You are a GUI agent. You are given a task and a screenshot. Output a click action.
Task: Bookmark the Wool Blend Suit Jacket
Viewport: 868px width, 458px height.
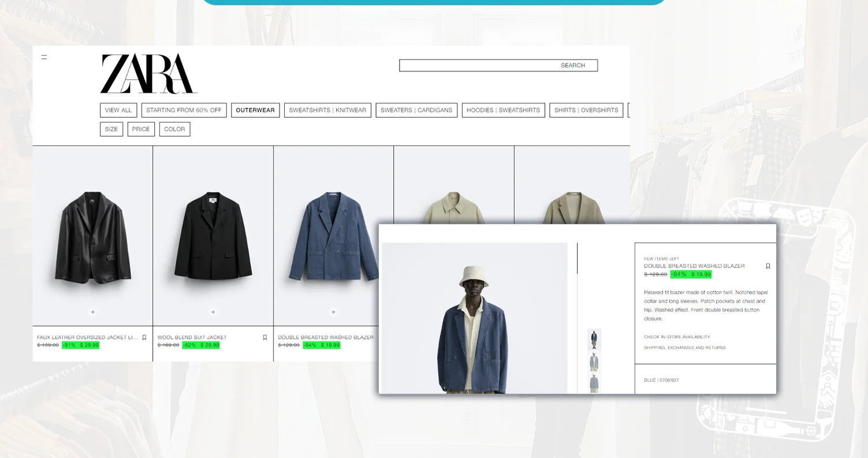[265, 337]
